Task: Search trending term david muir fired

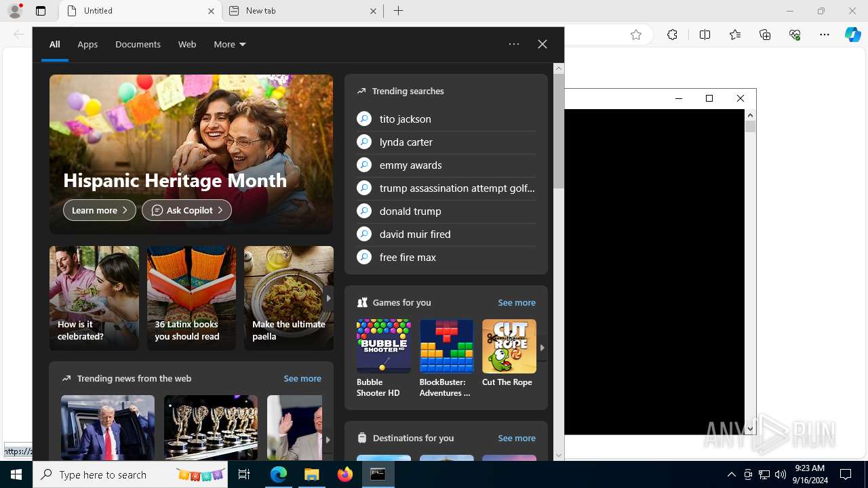Action: click(446, 234)
